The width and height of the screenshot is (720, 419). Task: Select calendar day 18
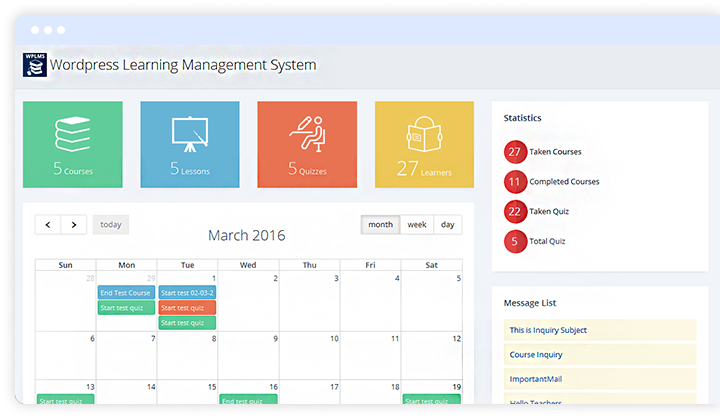395,387
